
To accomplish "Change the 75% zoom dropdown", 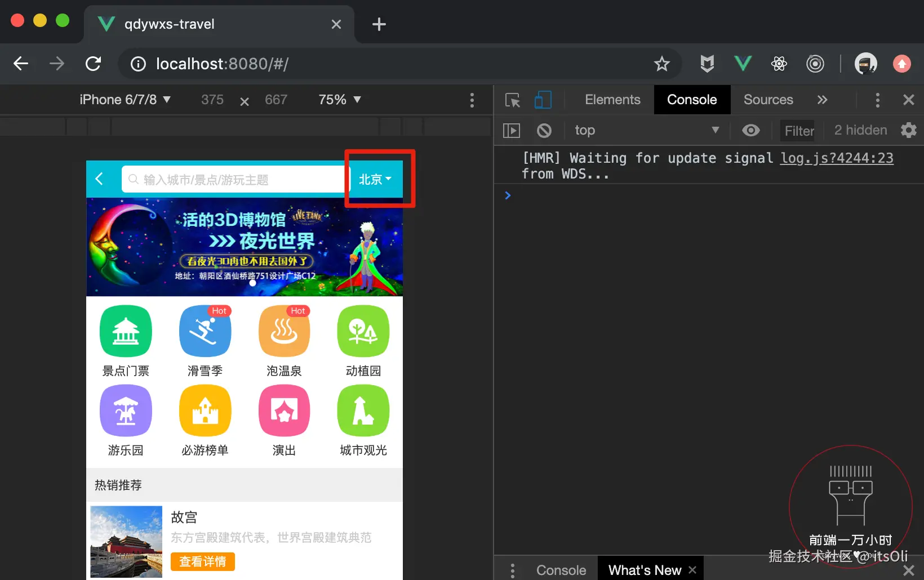I will point(340,100).
